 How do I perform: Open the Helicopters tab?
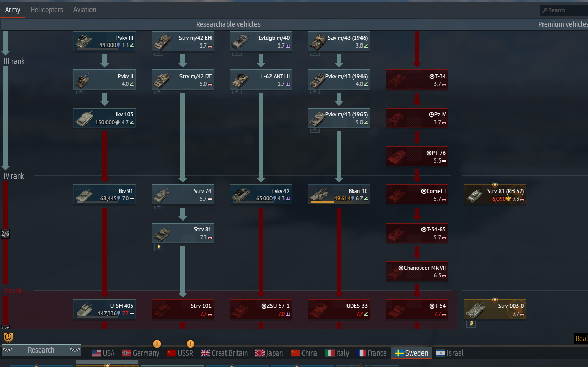pyautogui.click(x=47, y=10)
